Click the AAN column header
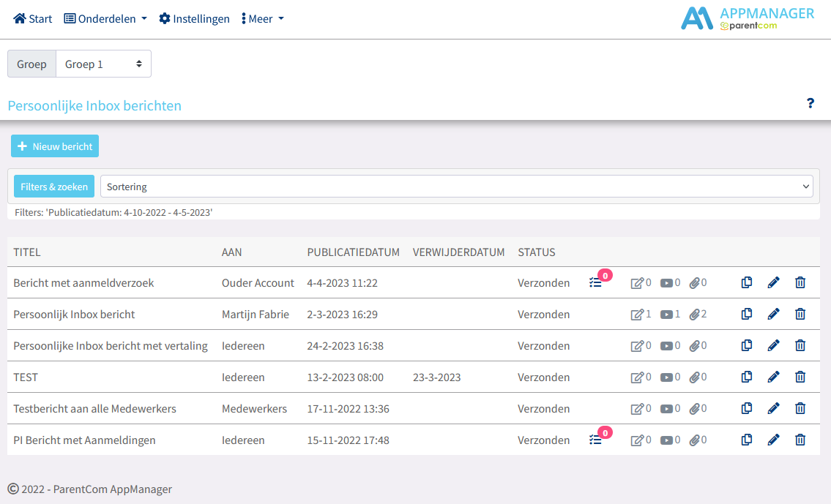831x504 pixels. 231,252
